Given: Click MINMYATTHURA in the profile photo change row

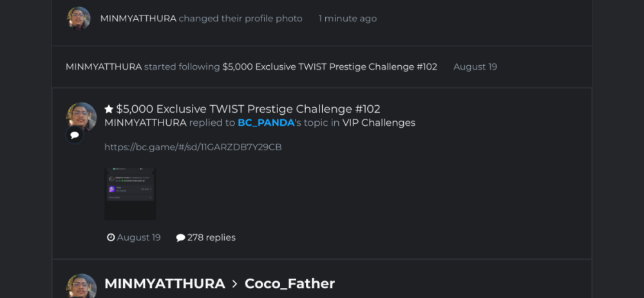Looking at the screenshot, I should click(138, 19).
